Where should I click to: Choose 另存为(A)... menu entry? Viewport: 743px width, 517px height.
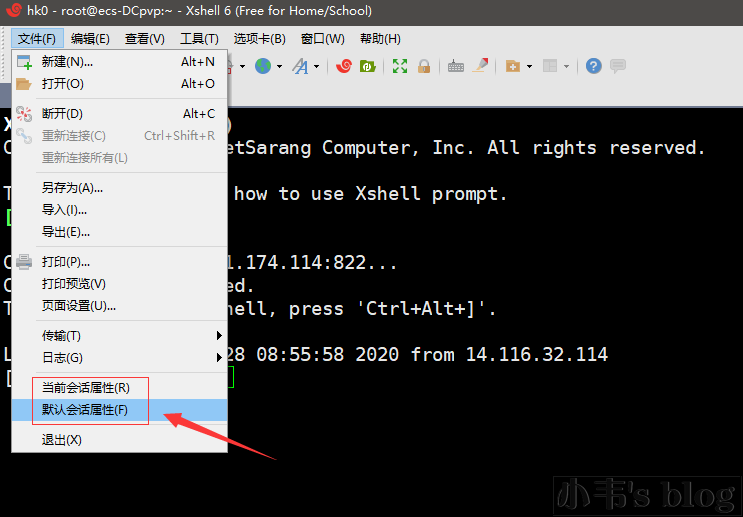(x=119, y=188)
